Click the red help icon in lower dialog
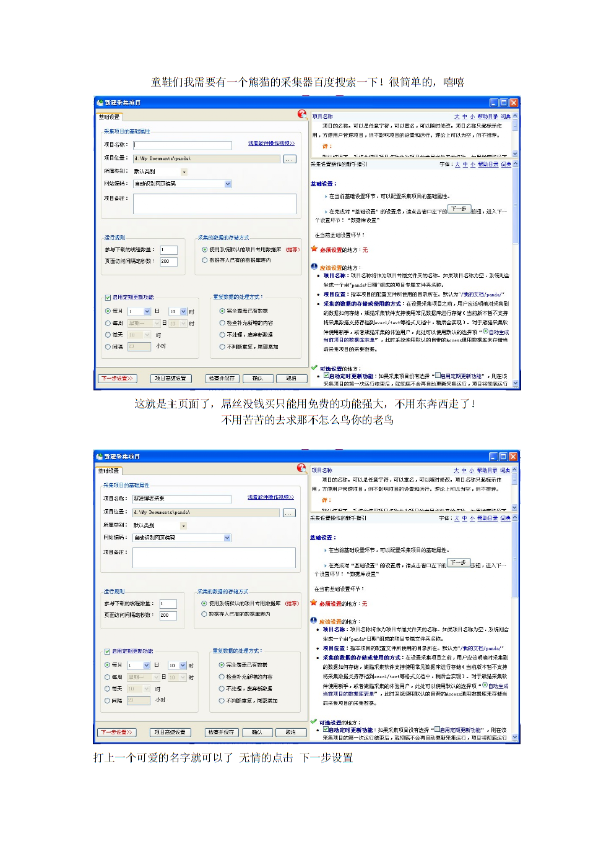The width and height of the screenshot is (614, 868). pyautogui.click(x=301, y=468)
